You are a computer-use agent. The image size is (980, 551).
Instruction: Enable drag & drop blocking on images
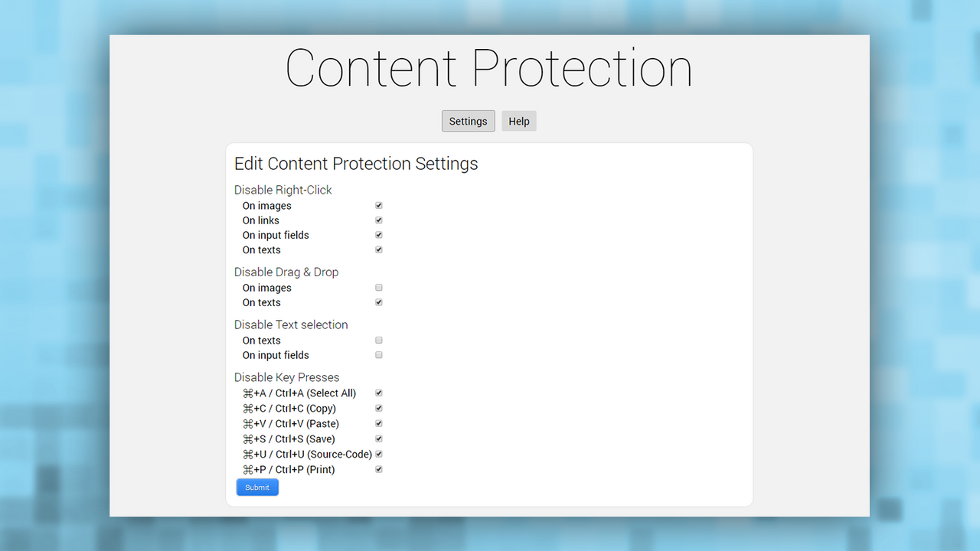(378, 287)
